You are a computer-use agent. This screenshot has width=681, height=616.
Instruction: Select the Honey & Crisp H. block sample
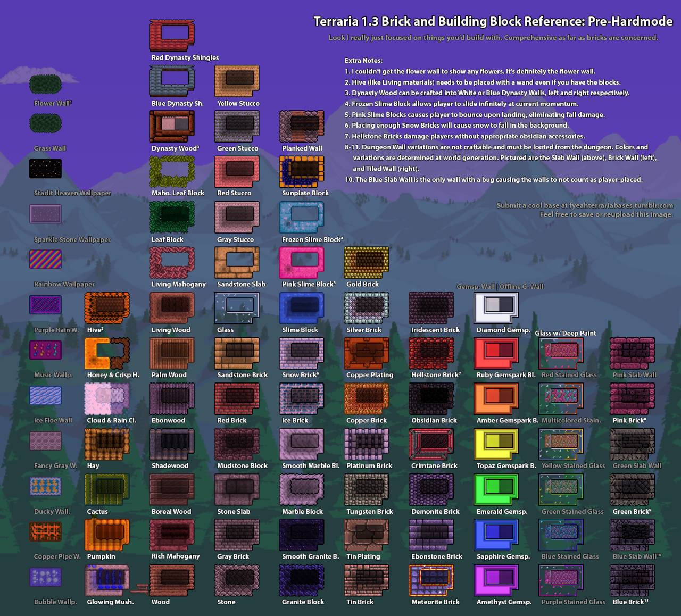point(107,353)
